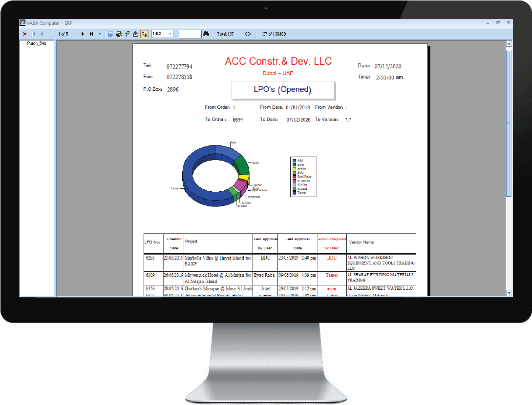Image resolution: width=532 pixels, height=405 pixels.
Task: Click the Eyad Rabah legend color swatch
Action: pyautogui.click(x=294, y=177)
